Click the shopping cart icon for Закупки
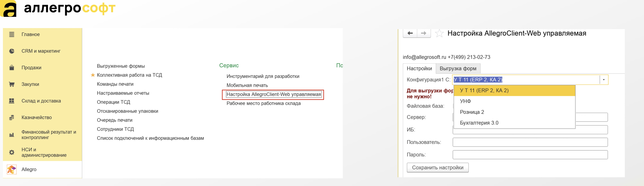Image resolution: width=644 pixels, height=186 pixels. point(12,84)
